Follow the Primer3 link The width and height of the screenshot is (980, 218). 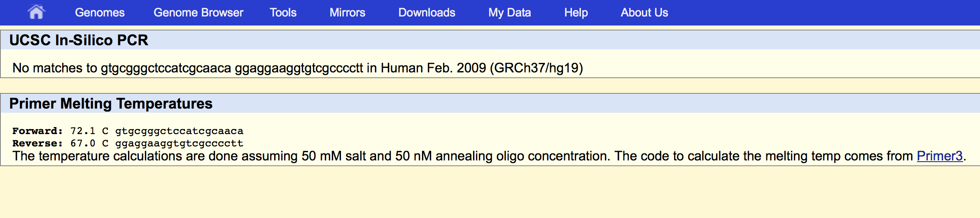940,156
